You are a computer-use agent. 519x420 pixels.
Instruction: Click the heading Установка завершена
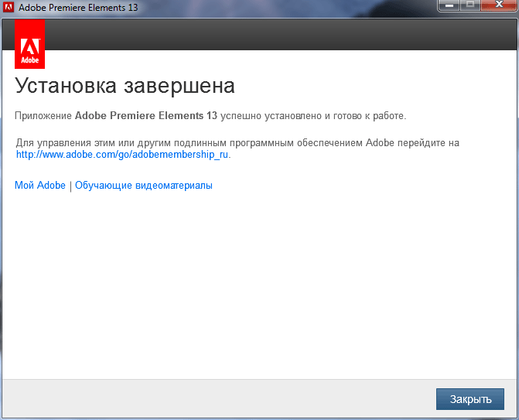coord(125,86)
